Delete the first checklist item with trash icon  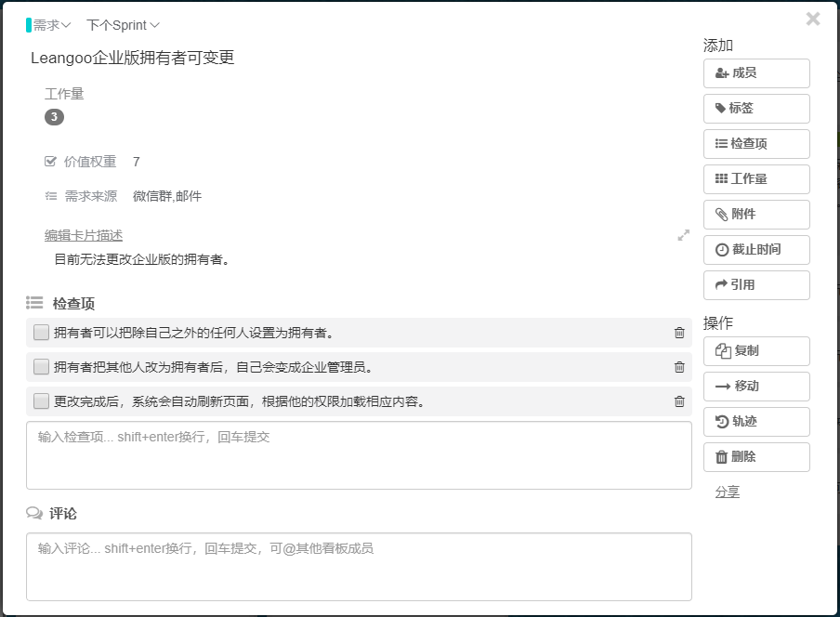(679, 333)
